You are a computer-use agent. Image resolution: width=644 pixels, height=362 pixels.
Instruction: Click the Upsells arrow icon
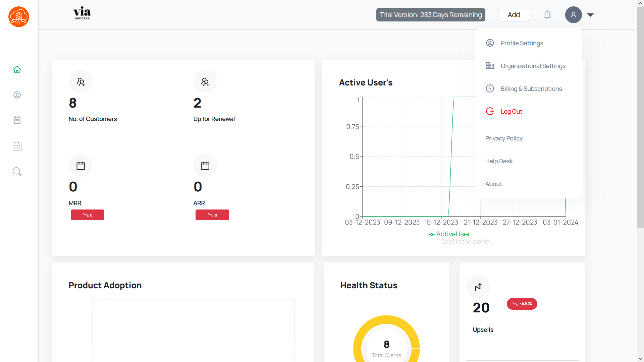click(478, 287)
